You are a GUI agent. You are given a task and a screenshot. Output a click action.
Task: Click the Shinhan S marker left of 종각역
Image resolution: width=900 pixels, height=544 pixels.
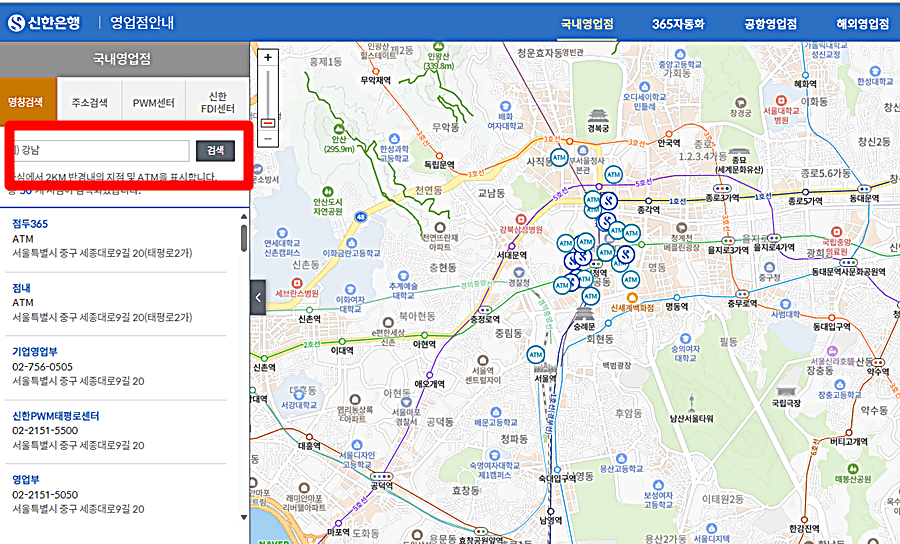608,201
